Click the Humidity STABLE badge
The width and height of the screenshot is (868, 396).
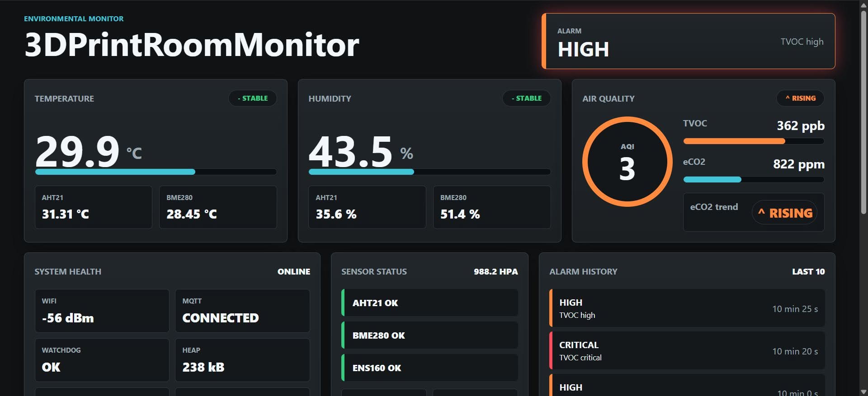[527, 98]
